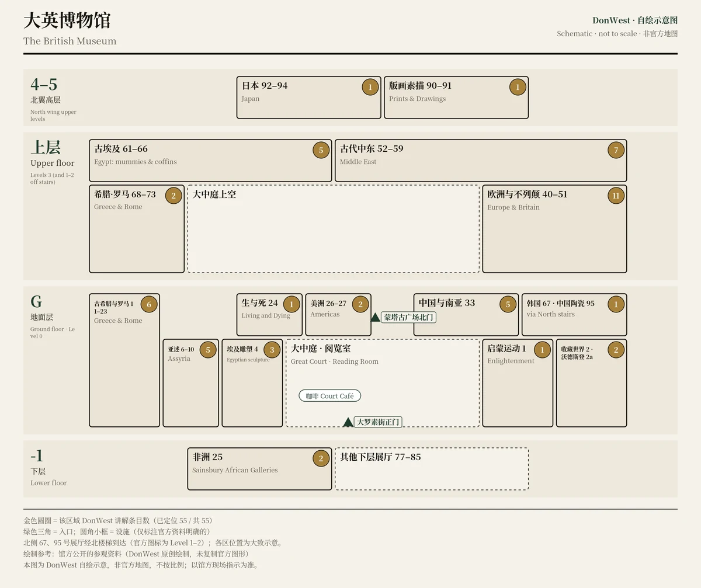The width and height of the screenshot is (701, 588).
Task: Open the 韩国 67 · 中国陶瓷 95 box
Action: click(574, 315)
